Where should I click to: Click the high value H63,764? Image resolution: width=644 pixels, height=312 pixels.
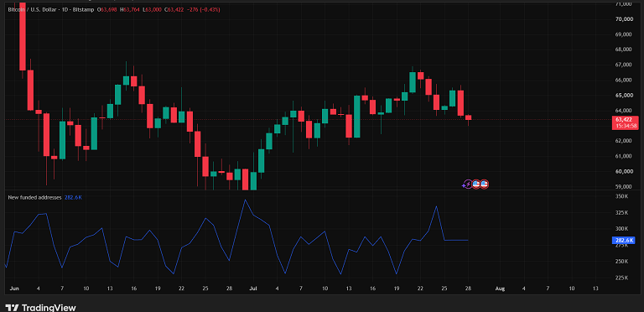coord(131,9)
